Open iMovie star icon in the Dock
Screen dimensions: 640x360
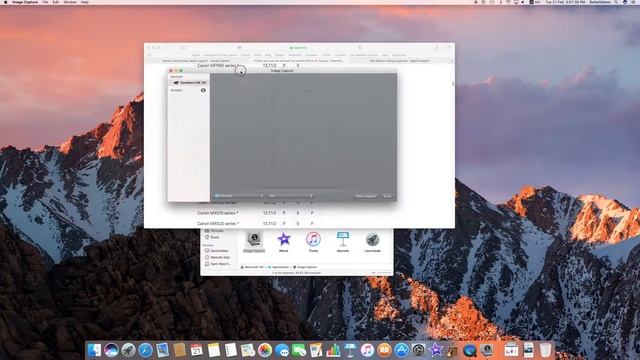pyautogui.click(x=436, y=350)
